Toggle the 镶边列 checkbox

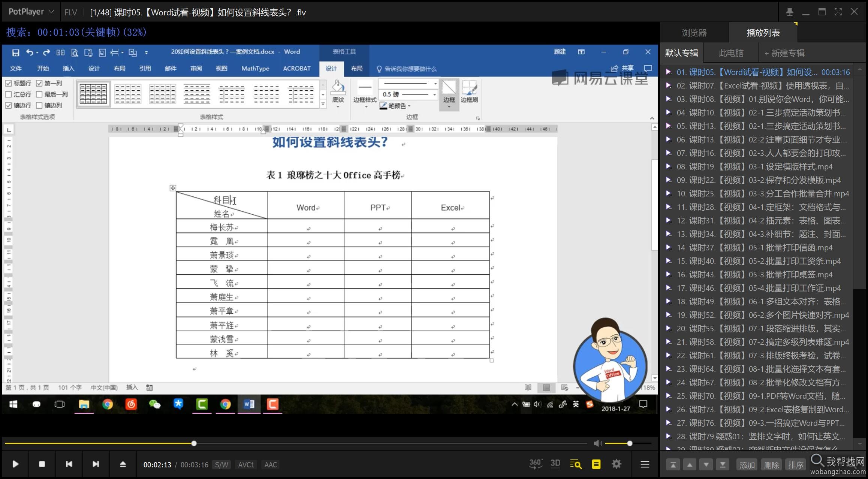39,105
